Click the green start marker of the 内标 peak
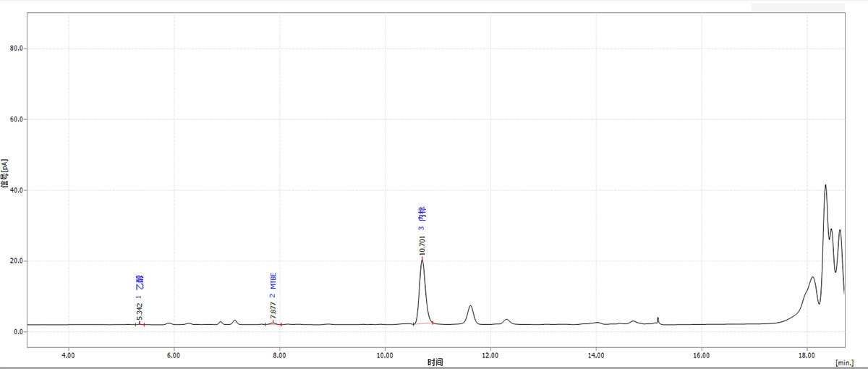This screenshot has width=868, height=369. [x=413, y=324]
